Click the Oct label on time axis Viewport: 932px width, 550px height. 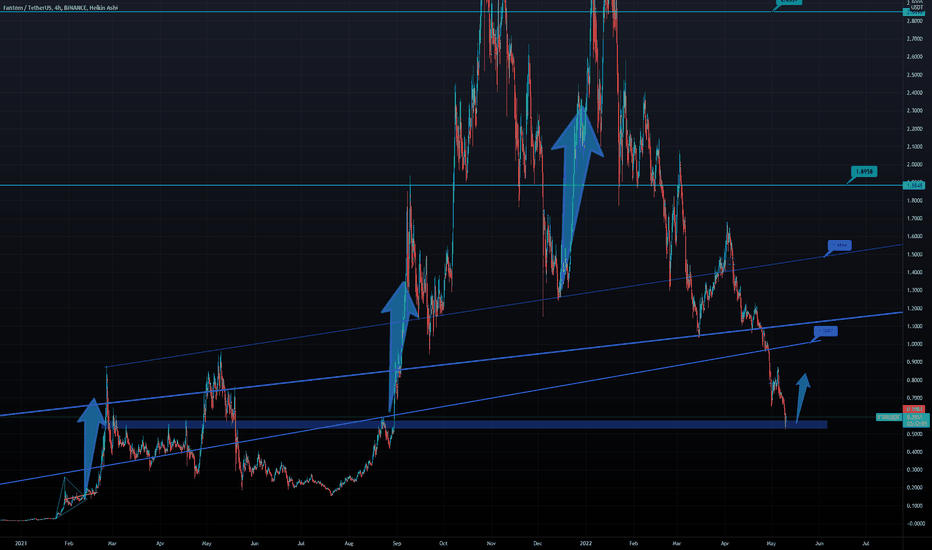pos(443,543)
